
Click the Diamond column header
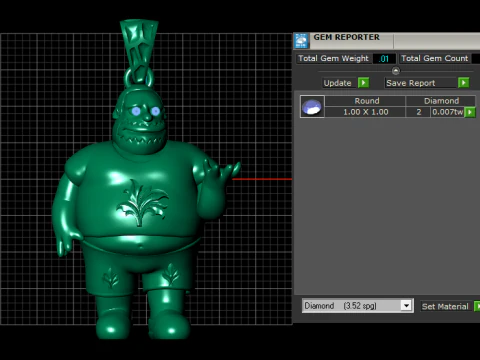coord(441,101)
